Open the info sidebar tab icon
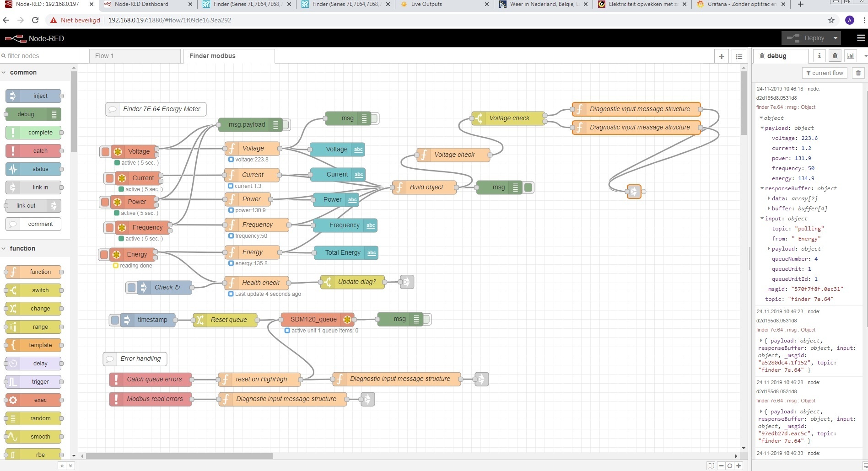Screen dimensions: 868x471 (x=819, y=56)
